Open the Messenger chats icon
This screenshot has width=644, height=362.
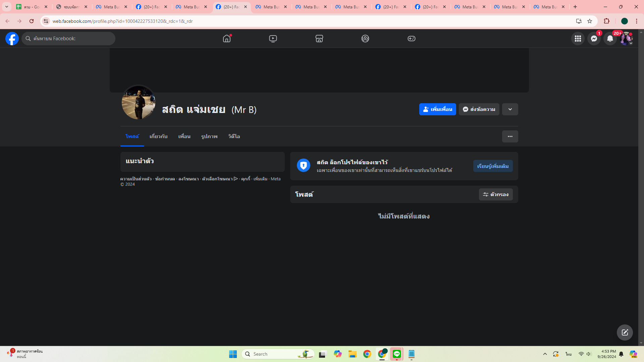coord(594,39)
